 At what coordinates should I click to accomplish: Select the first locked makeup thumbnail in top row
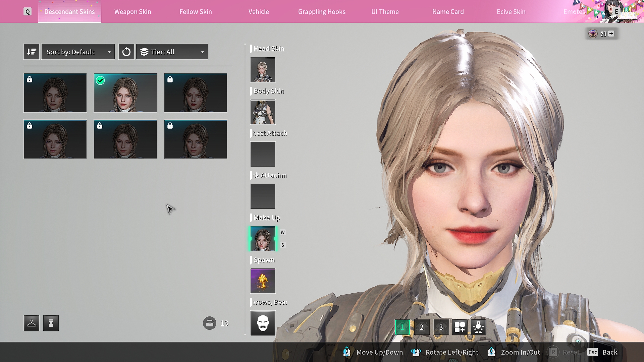pyautogui.click(x=55, y=93)
